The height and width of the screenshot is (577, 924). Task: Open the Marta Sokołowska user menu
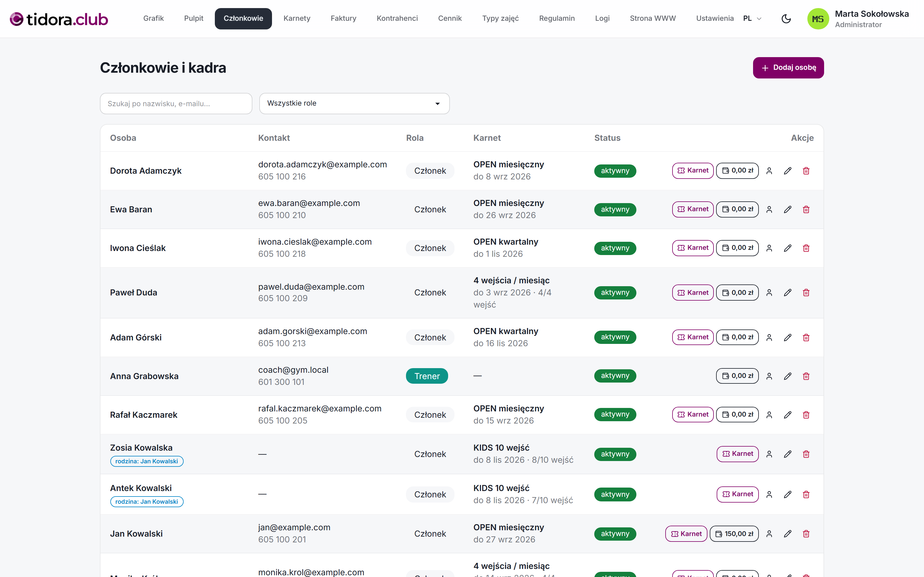point(858,19)
